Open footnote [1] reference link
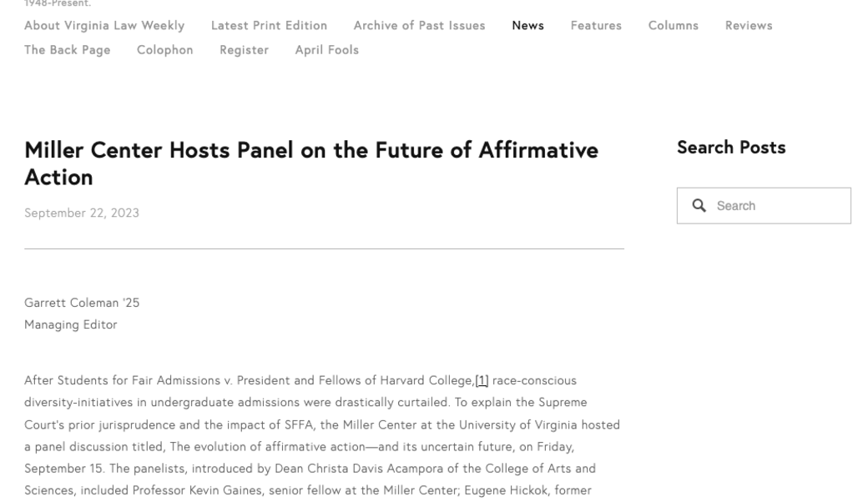 click(x=482, y=381)
